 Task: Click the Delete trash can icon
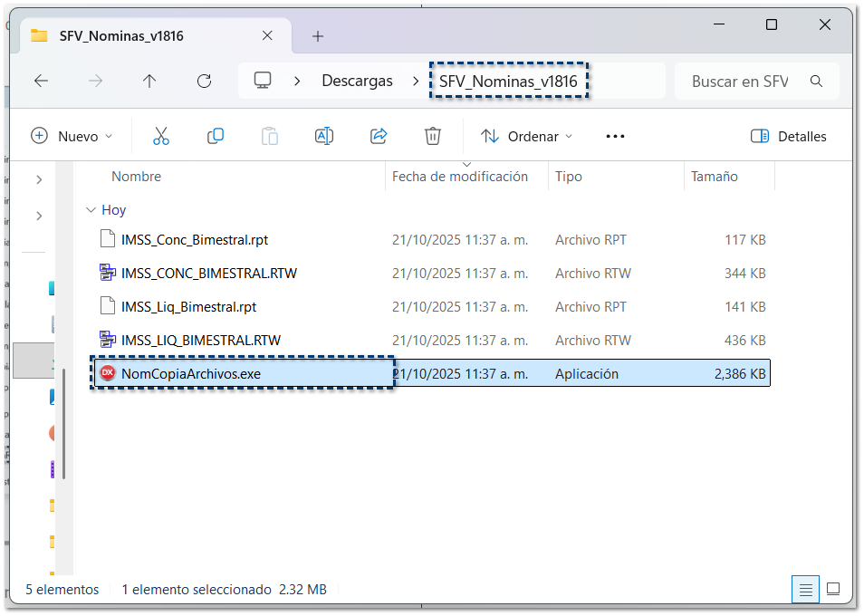(x=433, y=136)
